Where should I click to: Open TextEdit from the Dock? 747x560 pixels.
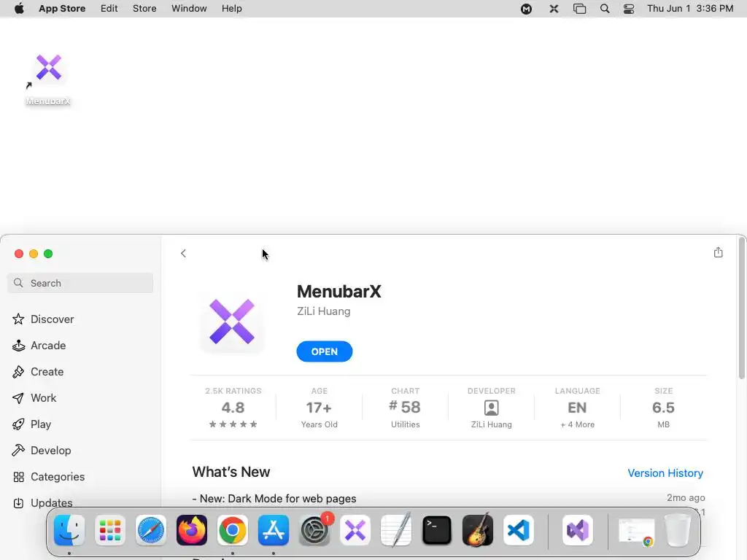coord(396,530)
